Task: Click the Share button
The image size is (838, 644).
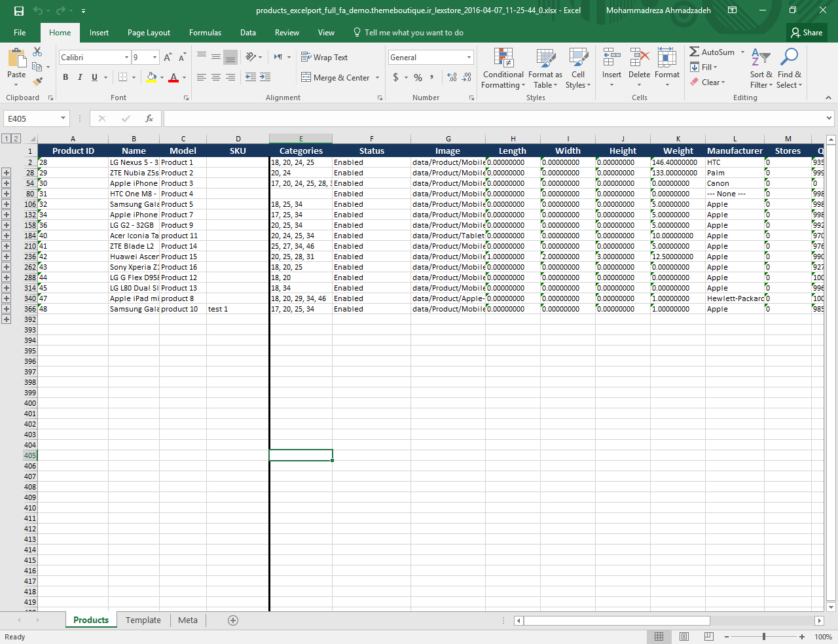Action: (807, 33)
